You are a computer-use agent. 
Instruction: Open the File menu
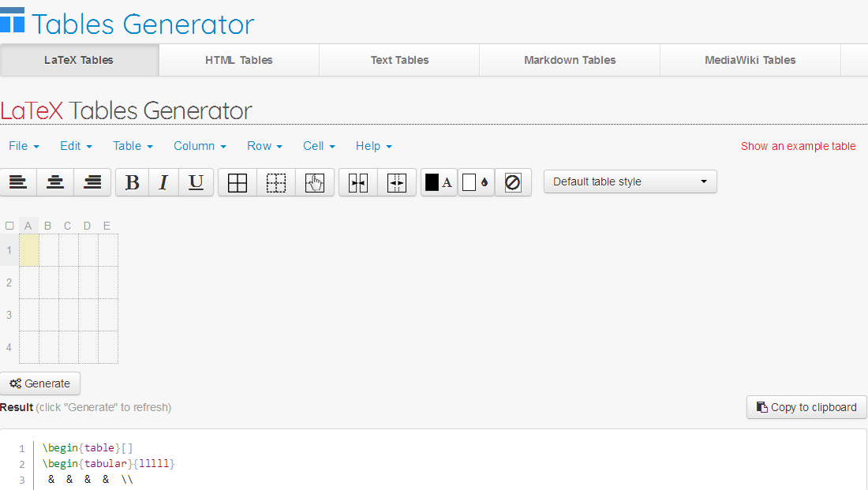[x=24, y=146]
